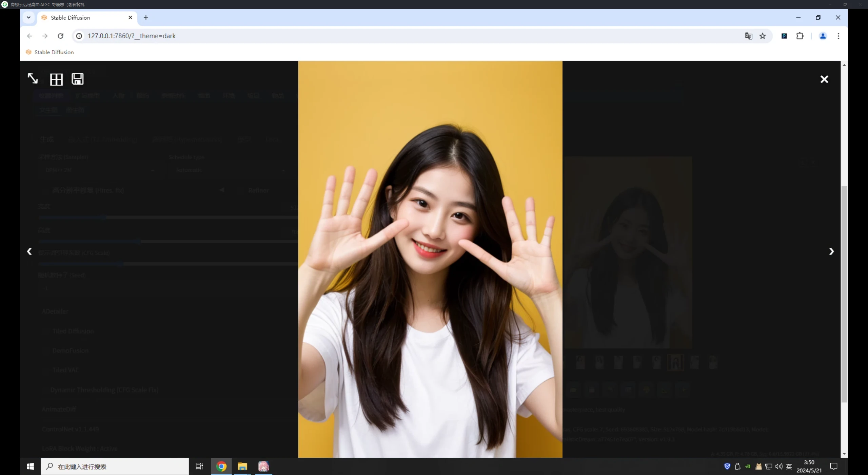Click the cat tray icon
The height and width of the screenshot is (475, 868).
[758, 467]
